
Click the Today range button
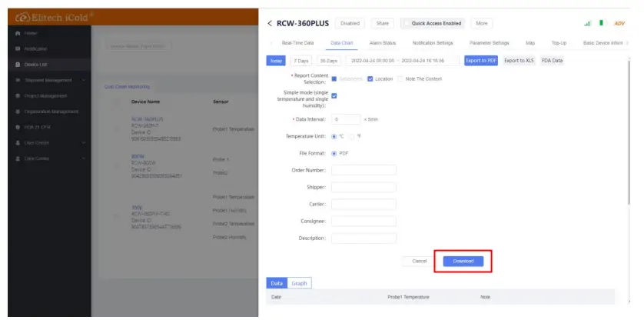pos(276,61)
